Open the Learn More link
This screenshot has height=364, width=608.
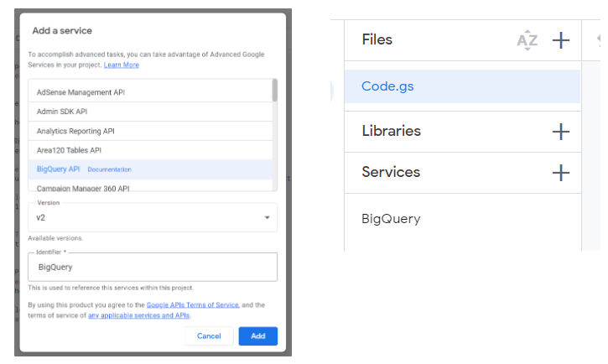click(122, 65)
